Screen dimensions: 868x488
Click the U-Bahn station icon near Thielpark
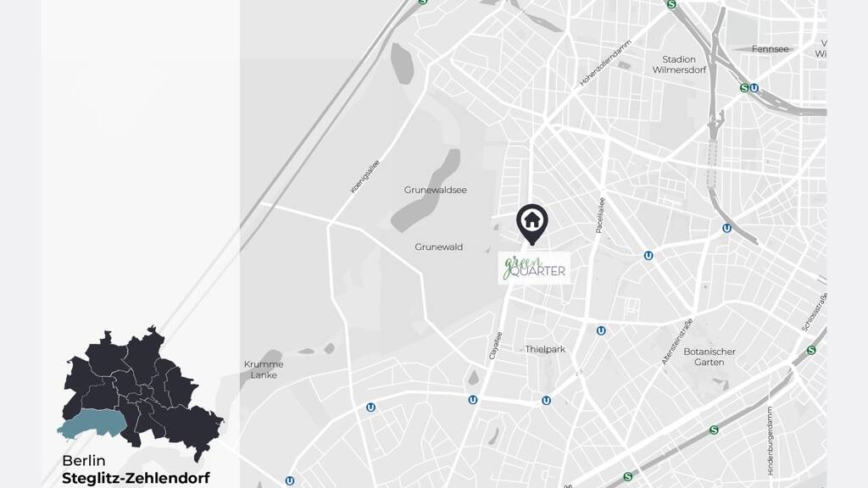601,331
